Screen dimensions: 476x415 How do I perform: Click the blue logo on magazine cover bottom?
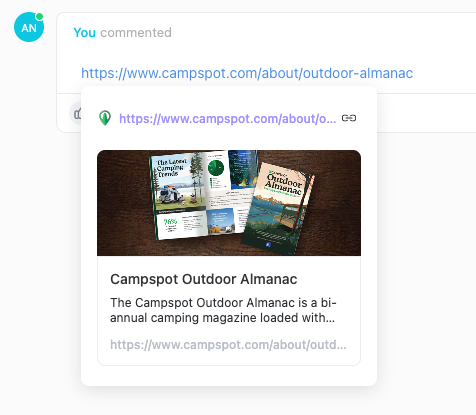click(x=268, y=244)
